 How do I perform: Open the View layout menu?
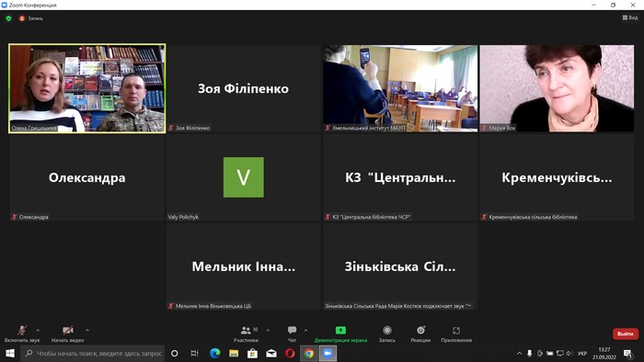(630, 17)
